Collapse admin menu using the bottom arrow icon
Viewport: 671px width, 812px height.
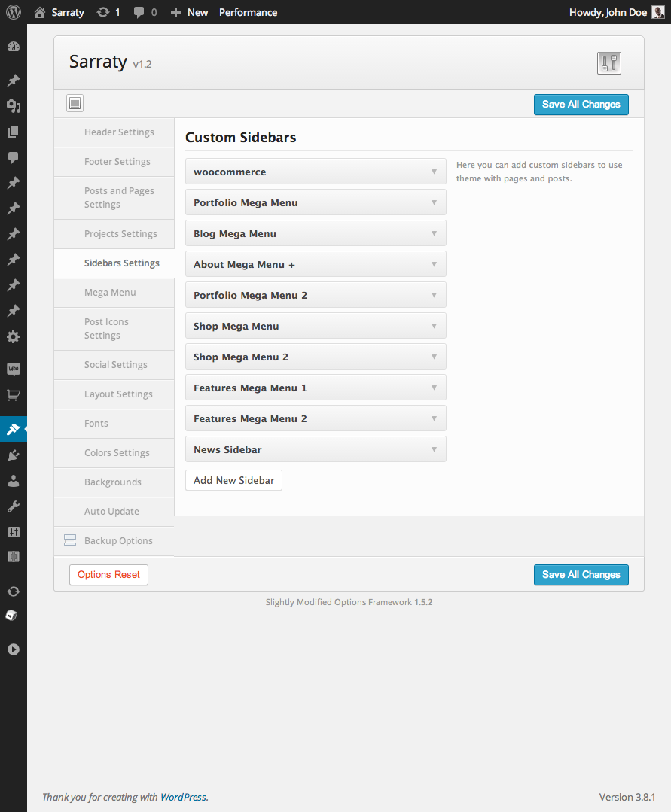click(x=13, y=649)
